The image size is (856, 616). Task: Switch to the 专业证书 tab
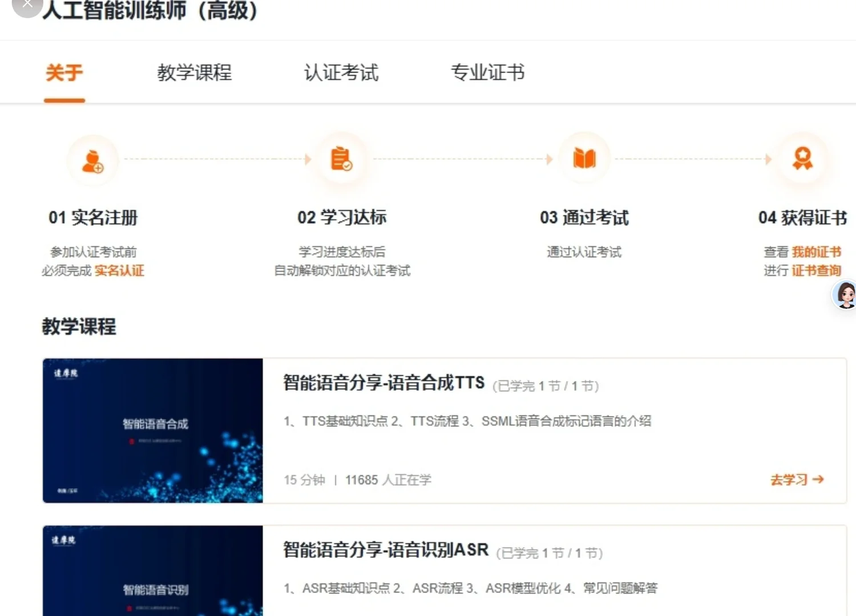[x=488, y=73]
